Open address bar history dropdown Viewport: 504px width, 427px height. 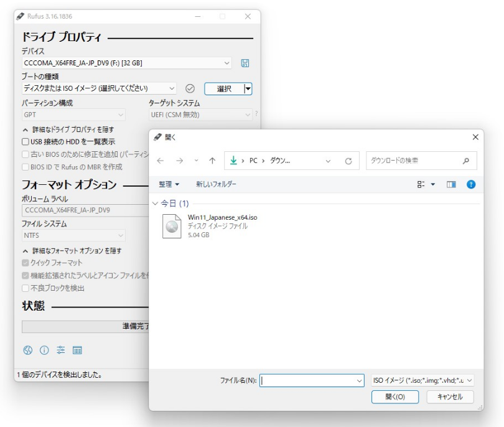328,161
